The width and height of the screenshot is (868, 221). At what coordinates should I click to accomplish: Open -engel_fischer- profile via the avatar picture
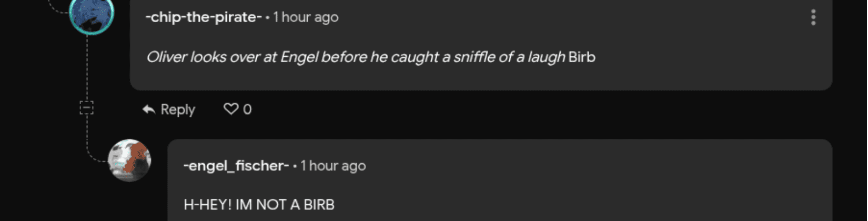click(129, 160)
